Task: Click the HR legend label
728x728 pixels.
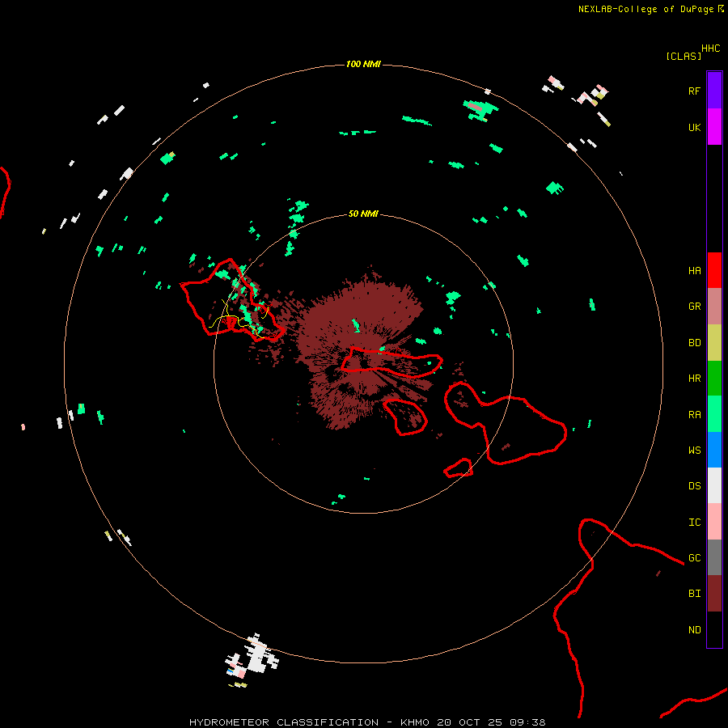Action: click(694, 379)
